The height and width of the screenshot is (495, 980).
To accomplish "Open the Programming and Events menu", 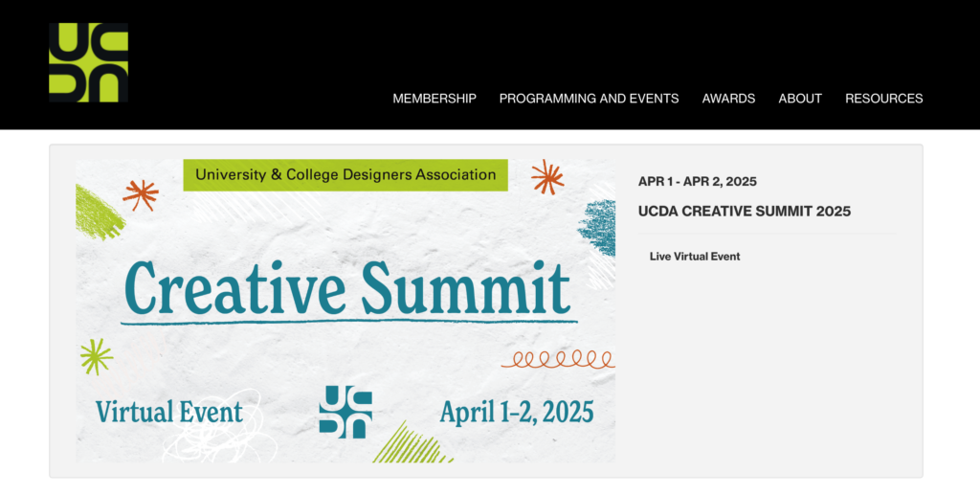I will 589,99.
